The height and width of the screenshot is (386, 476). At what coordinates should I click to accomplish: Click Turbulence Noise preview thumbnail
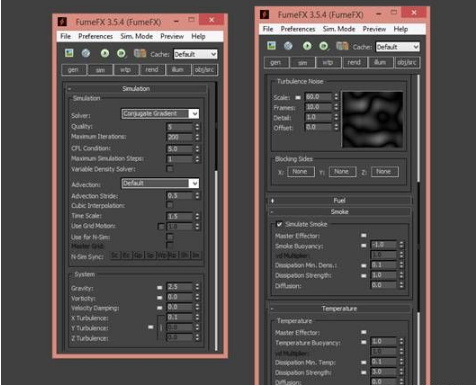pos(372,120)
